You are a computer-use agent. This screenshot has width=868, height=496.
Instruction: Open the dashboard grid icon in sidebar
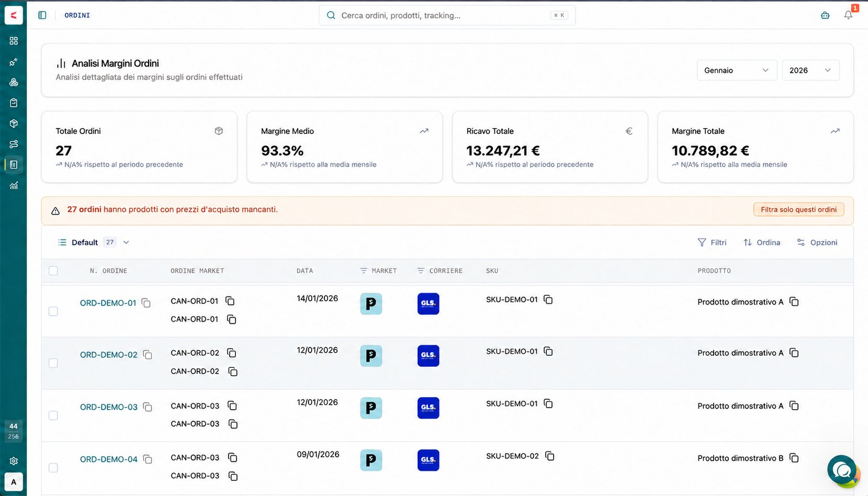pos(14,41)
